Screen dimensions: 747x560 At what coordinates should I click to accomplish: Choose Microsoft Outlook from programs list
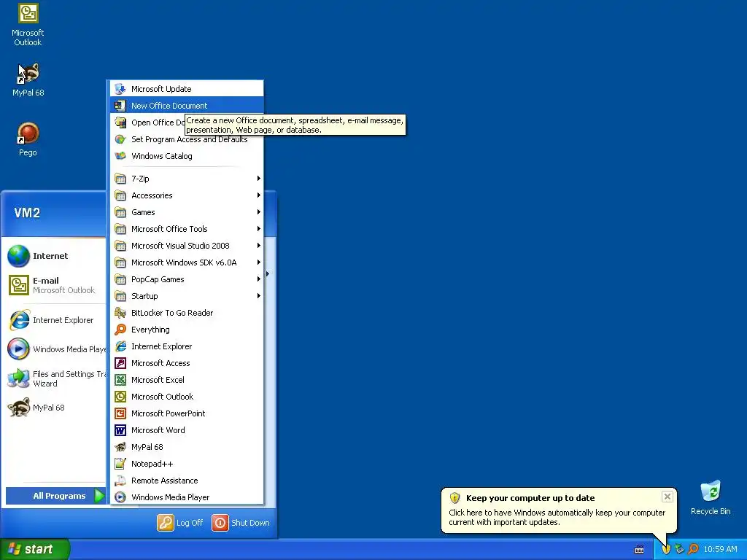pos(187,397)
